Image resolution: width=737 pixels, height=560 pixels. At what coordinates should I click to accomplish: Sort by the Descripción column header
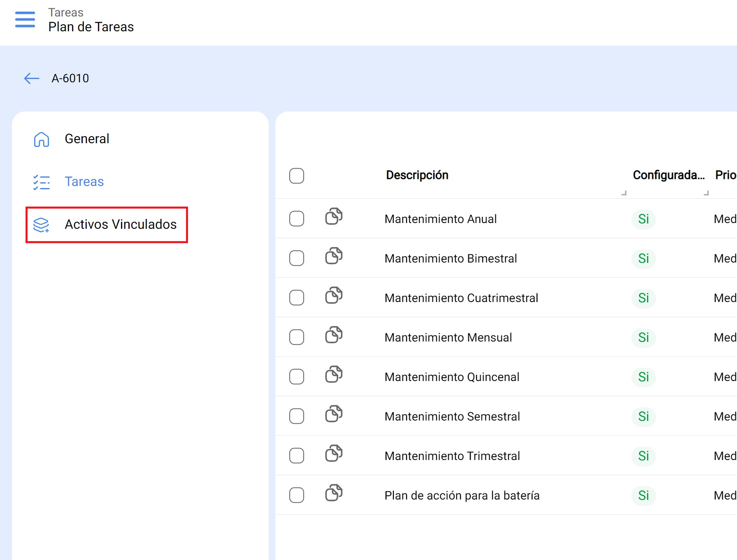(x=417, y=175)
